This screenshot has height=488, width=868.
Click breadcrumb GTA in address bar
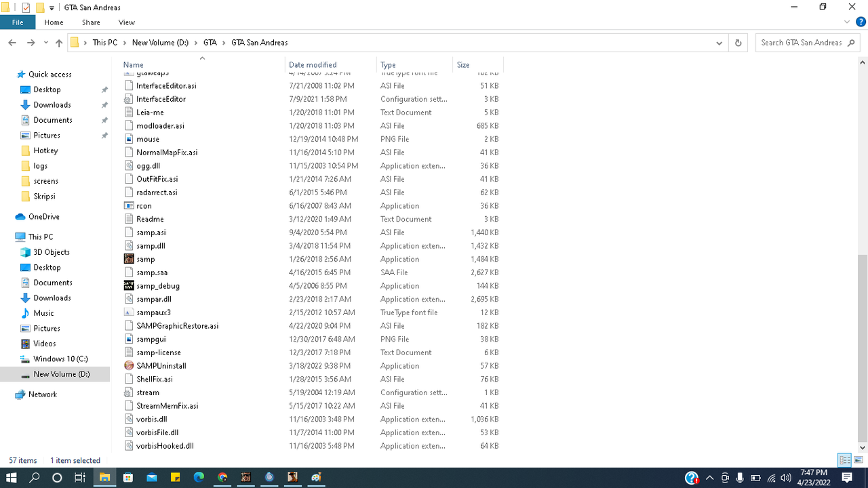pos(210,43)
